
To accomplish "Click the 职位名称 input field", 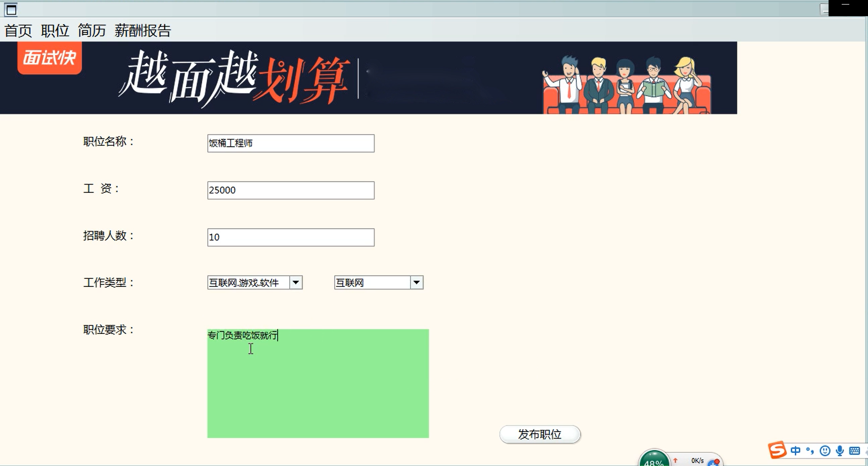I will tap(291, 143).
